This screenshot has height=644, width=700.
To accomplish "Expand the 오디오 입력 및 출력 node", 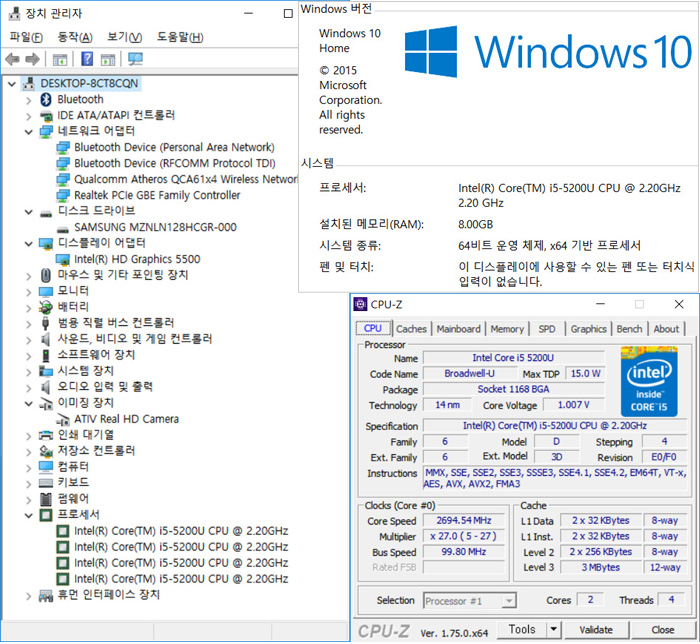I will (x=29, y=388).
